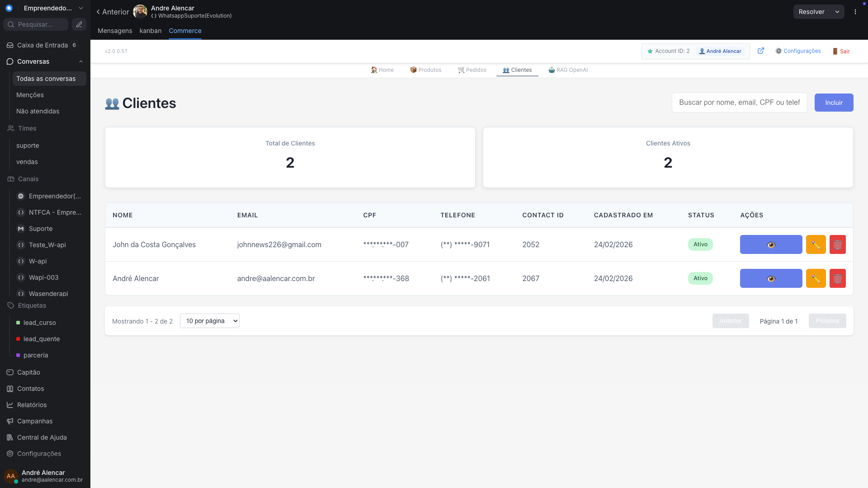Image resolution: width=868 pixels, height=488 pixels.
Task: Delete André Alencar client with trash button
Action: point(837,278)
